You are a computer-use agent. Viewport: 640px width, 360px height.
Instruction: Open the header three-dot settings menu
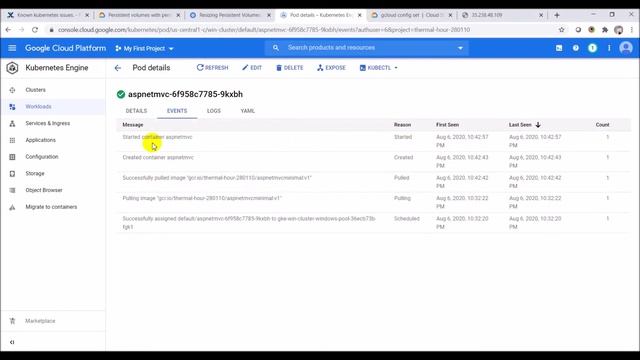pyautogui.click(x=609, y=48)
